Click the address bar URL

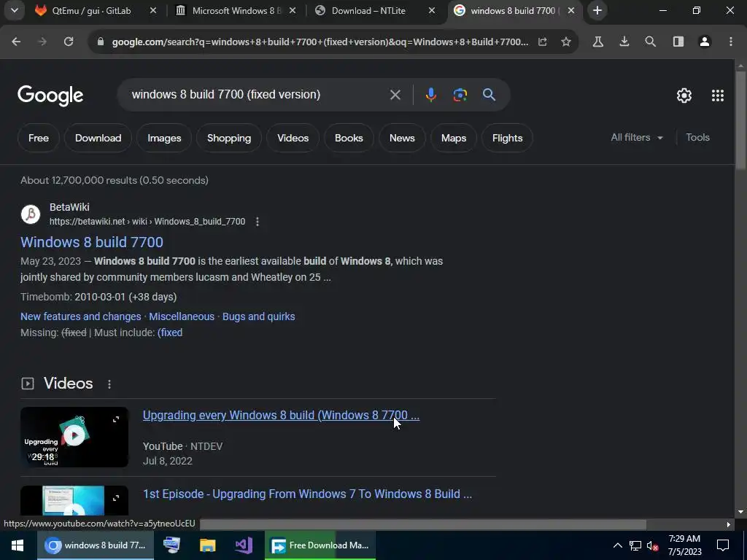[320, 42]
